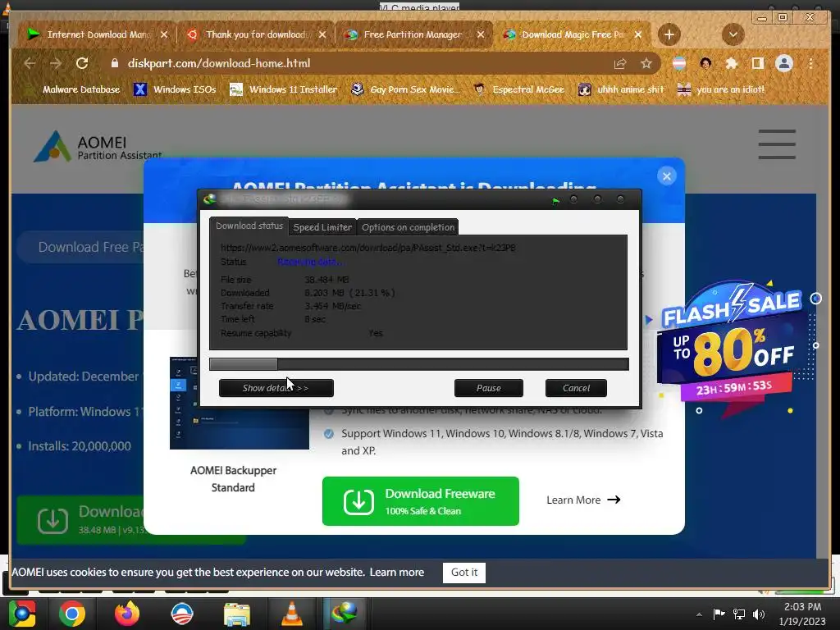Open the Windows ISOs bookmark
Screen dimensions: 840x630
pyautogui.click(x=175, y=89)
